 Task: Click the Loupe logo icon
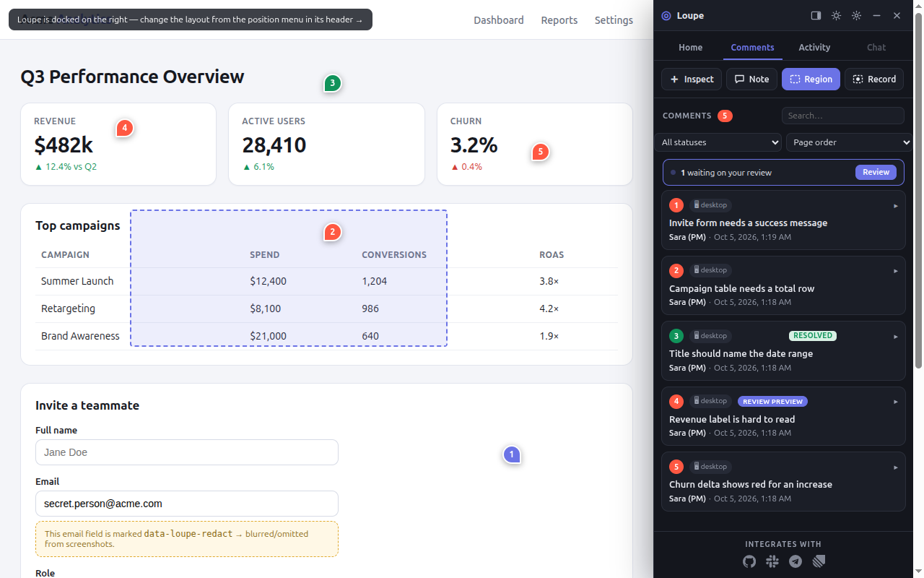tap(666, 15)
